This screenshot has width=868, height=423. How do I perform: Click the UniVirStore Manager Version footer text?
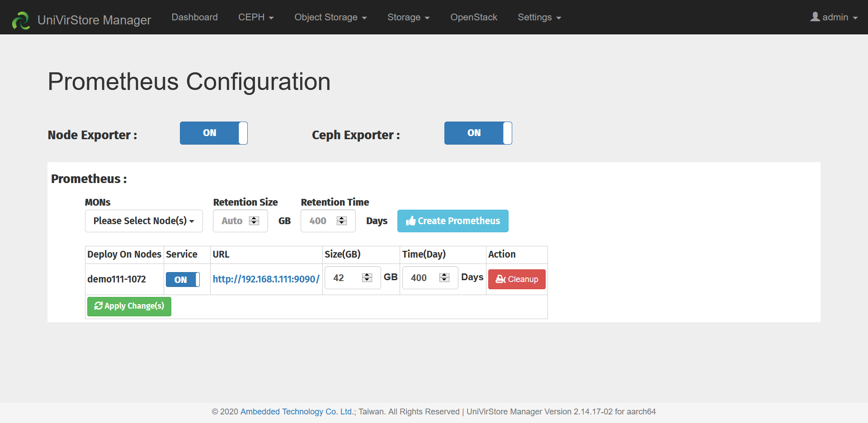[561, 412]
